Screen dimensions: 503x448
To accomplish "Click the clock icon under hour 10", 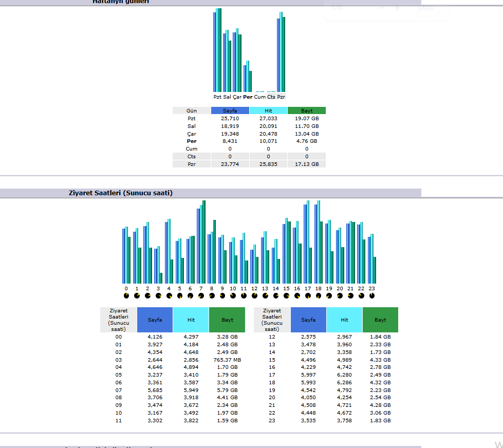I will point(233,296).
